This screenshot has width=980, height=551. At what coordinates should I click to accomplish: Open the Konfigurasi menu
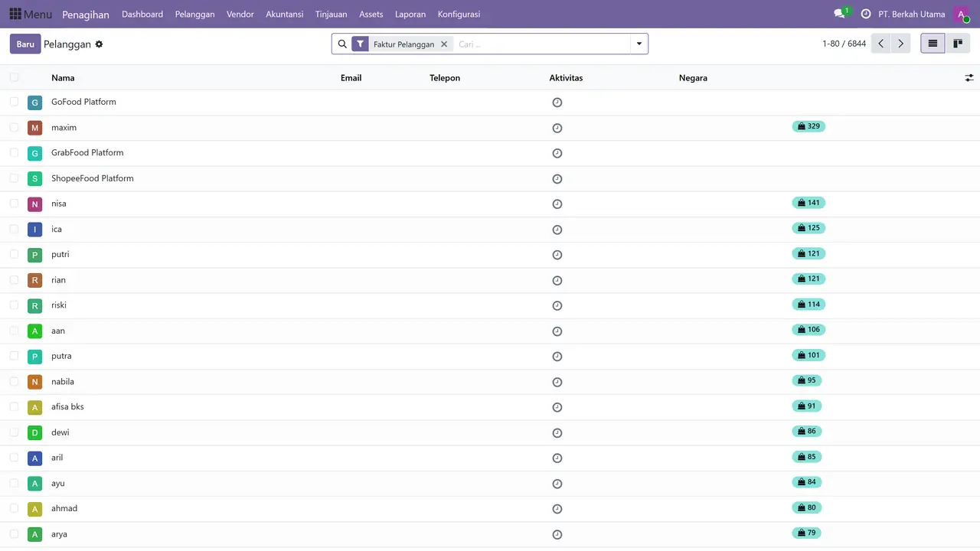coord(459,14)
